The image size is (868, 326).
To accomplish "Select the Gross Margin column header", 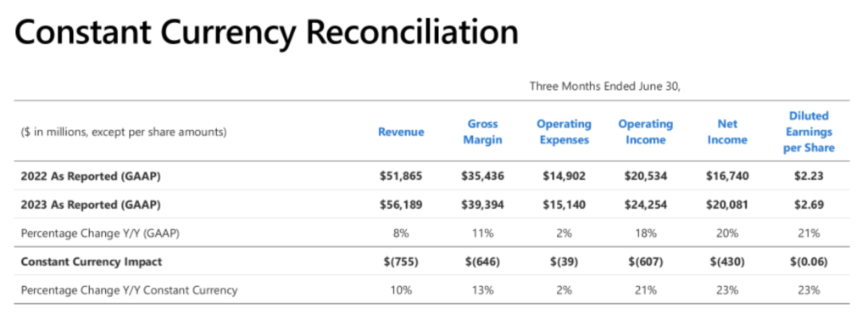I will tap(482, 132).
